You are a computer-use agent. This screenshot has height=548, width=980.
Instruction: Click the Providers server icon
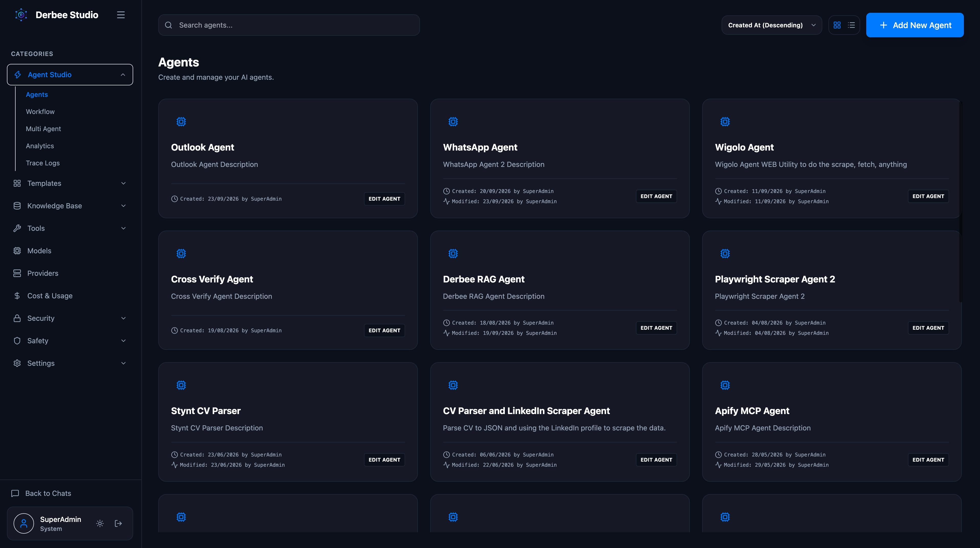point(17,273)
